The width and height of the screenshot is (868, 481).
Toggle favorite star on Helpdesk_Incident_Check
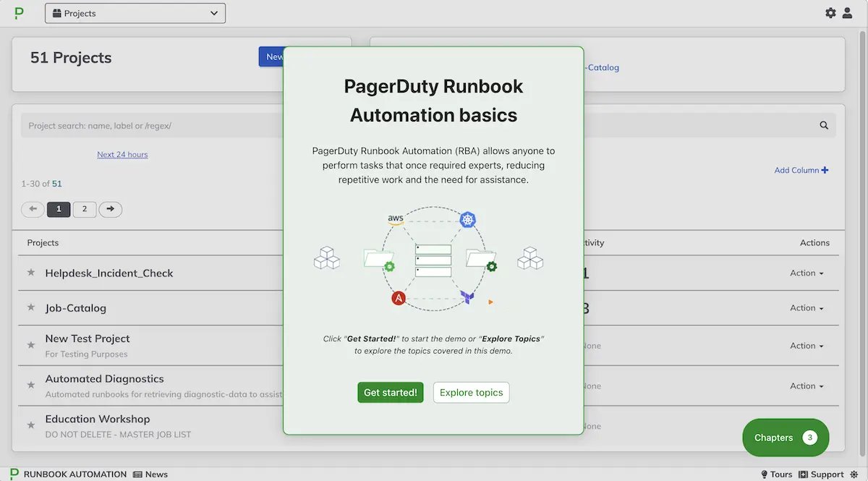click(30, 273)
